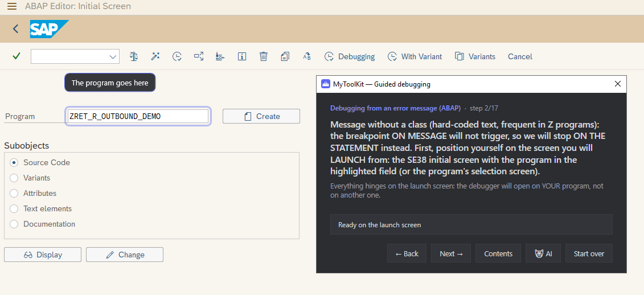The image size is (644, 295).
Task: Click the Display button
Action: [43, 255]
